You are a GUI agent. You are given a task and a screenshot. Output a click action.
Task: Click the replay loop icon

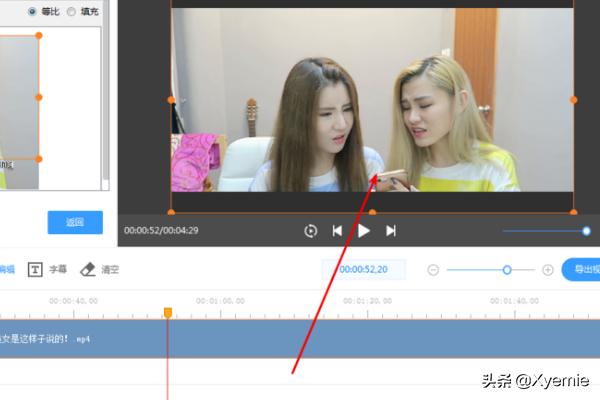(x=311, y=231)
